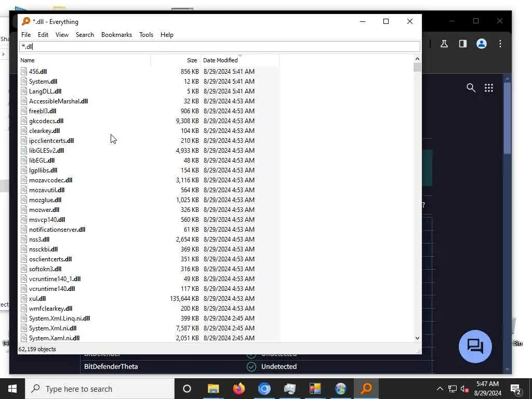Select the xul.dll file icon

point(24,298)
